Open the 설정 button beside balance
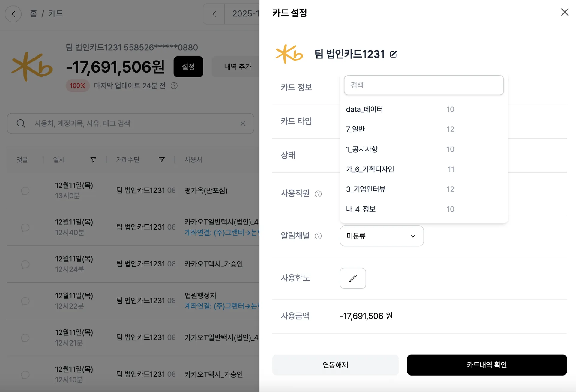The width and height of the screenshot is (576, 392). 188,67
